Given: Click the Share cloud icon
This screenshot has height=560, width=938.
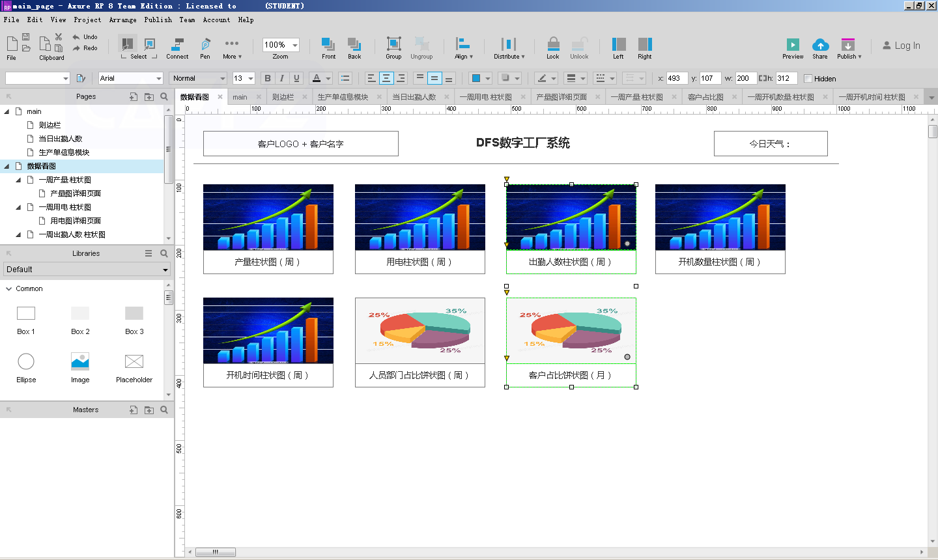Looking at the screenshot, I should pos(820,45).
